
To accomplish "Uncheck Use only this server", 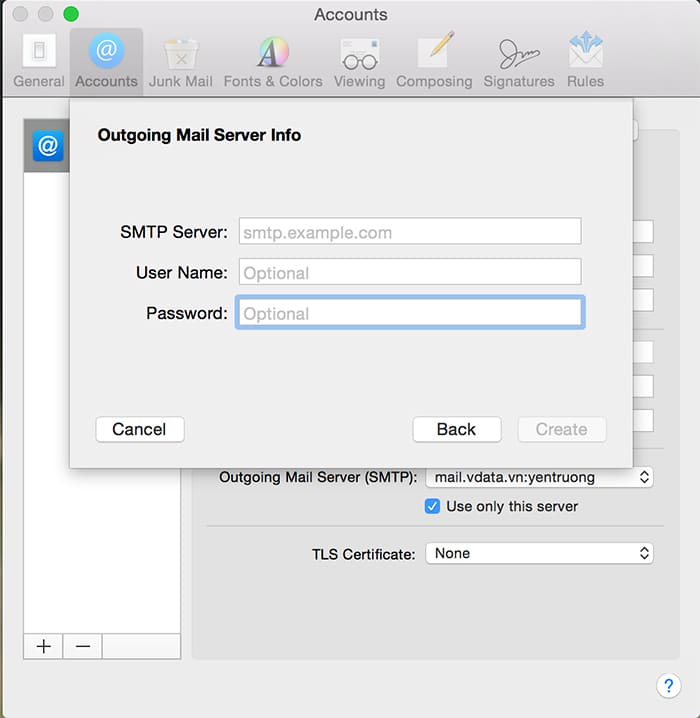I will (x=432, y=506).
